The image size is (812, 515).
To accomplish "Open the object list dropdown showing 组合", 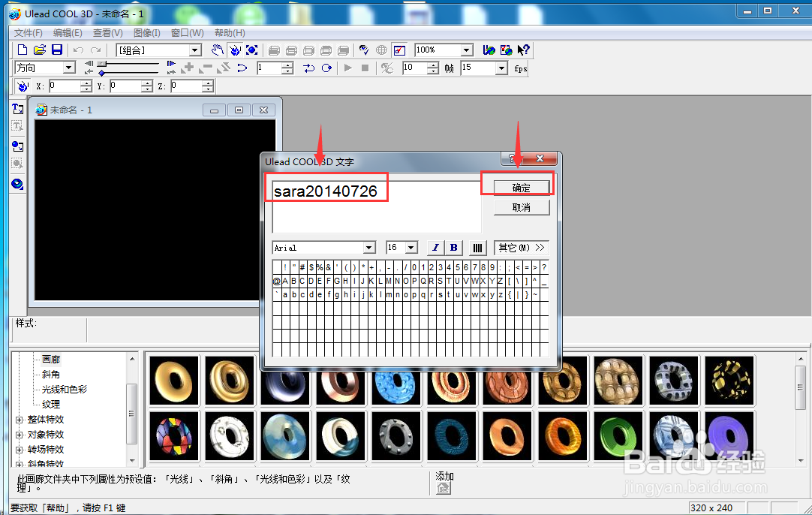I will click(x=195, y=50).
